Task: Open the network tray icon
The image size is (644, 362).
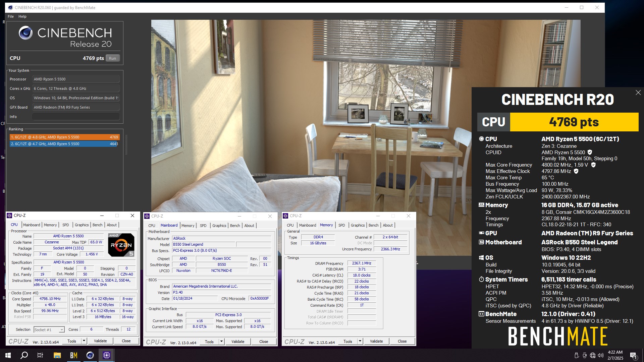Action: tap(593, 355)
